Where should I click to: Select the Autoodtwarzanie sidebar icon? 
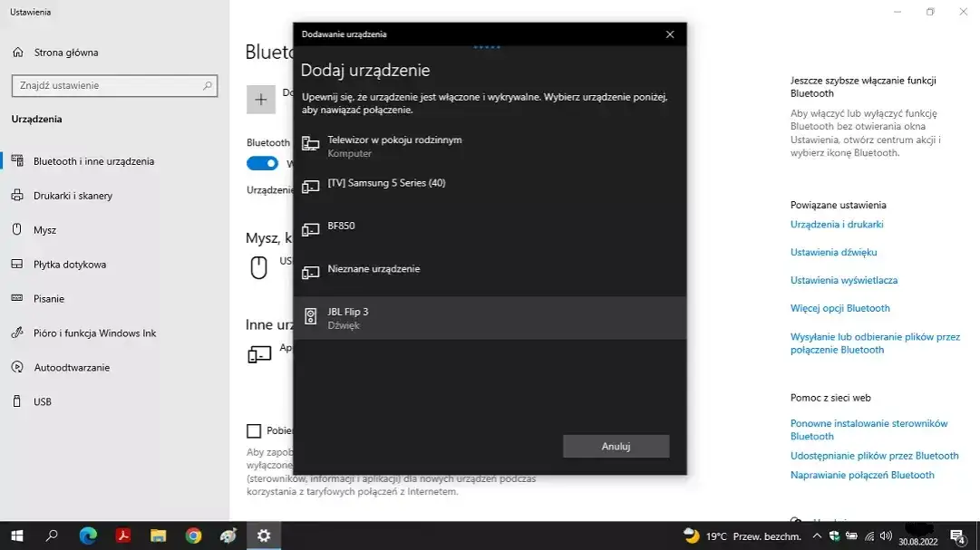19,367
